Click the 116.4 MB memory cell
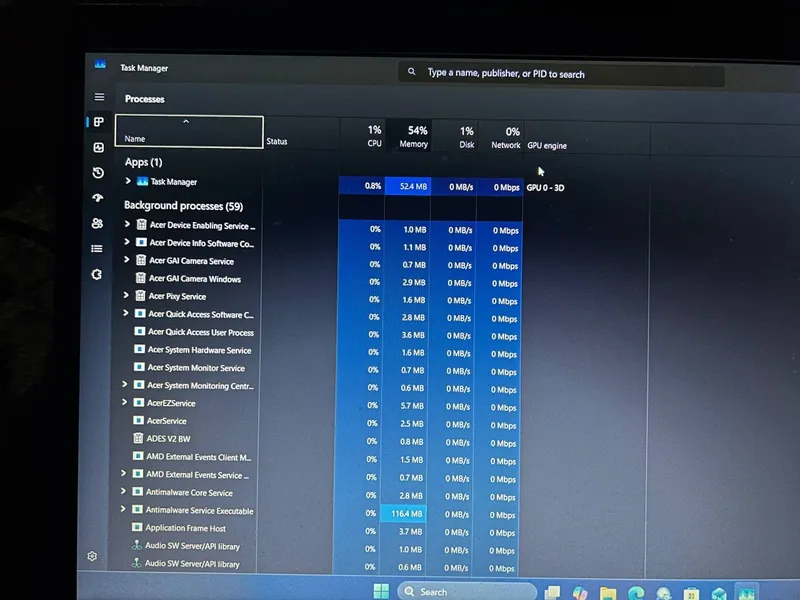The width and height of the screenshot is (800, 600). [x=403, y=513]
